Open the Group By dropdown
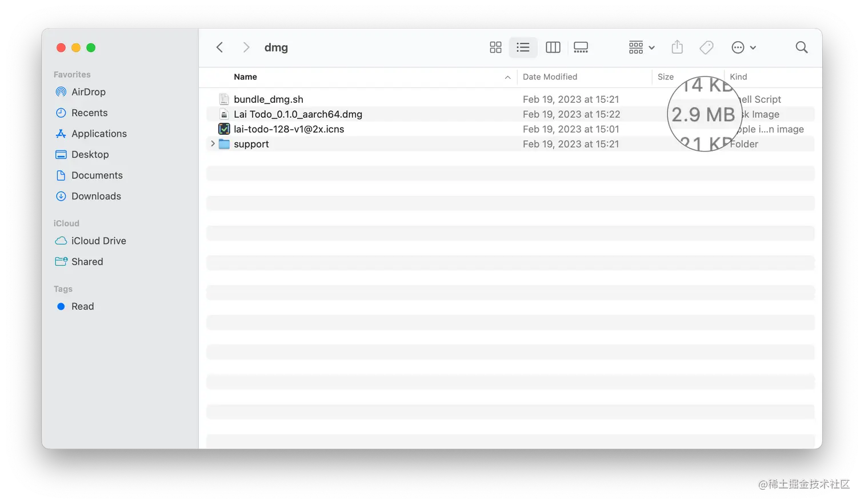This screenshot has width=864, height=504. pyautogui.click(x=641, y=47)
